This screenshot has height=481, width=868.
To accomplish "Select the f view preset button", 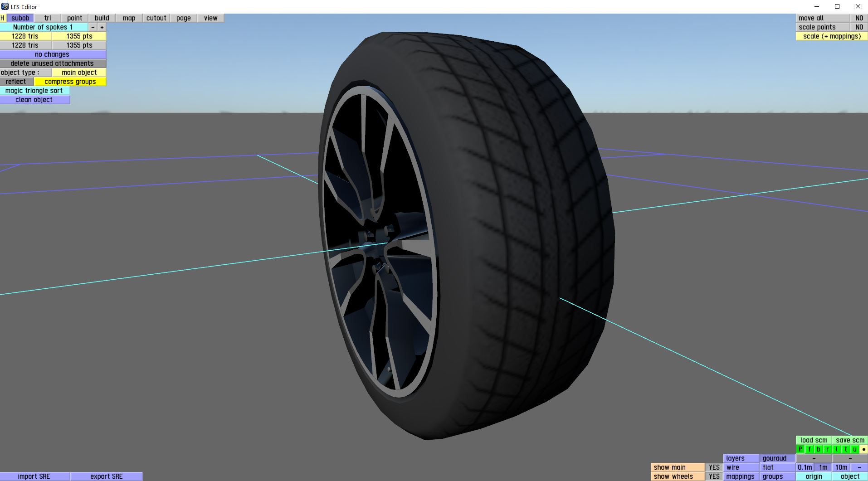I will pyautogui.click(x=809, y=449).
